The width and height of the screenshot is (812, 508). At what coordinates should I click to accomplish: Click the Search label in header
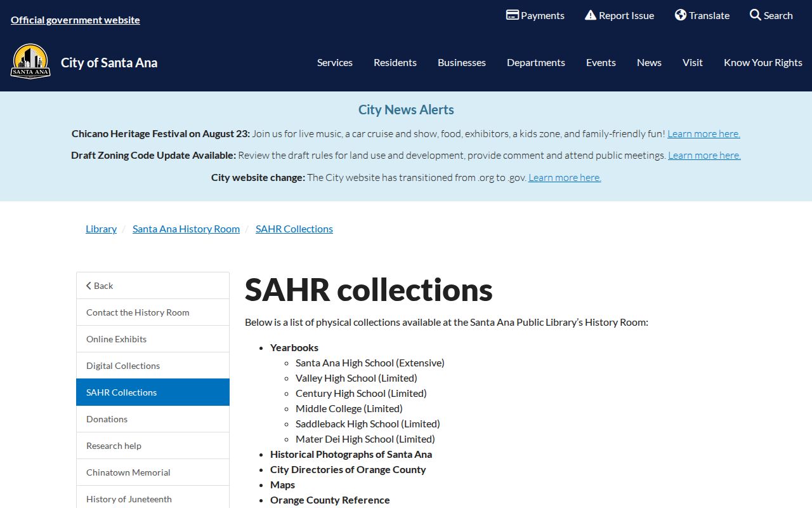tap(778, 15)
